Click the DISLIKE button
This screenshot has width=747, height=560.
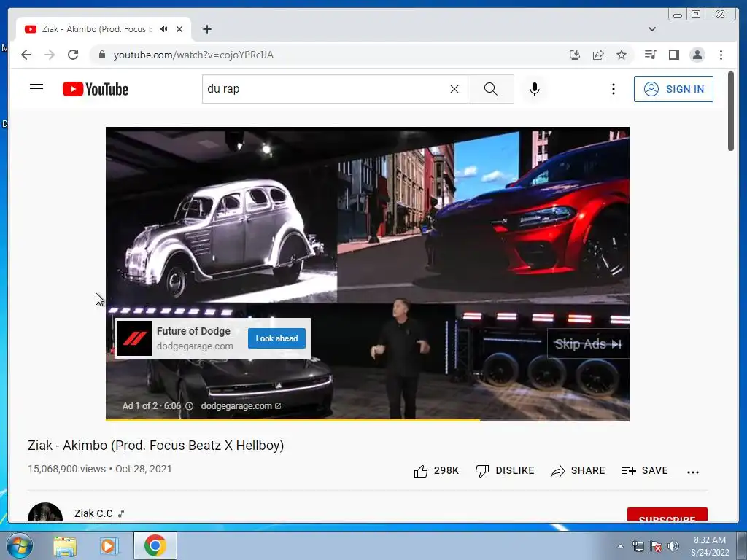pos(505,470)
